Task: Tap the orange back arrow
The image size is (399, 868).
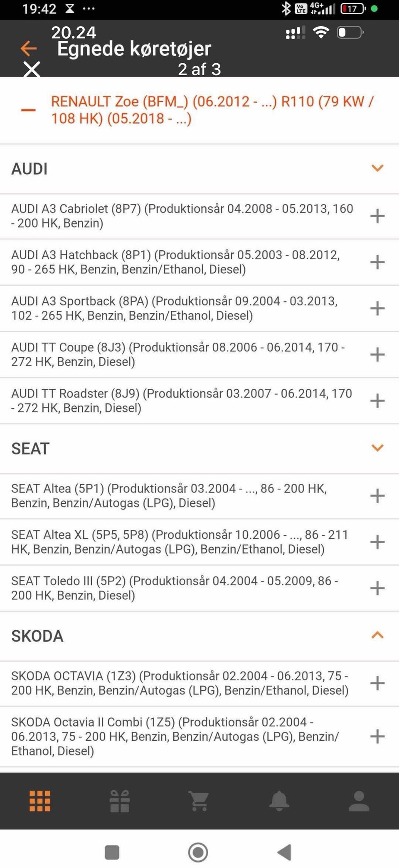Action: [x=29, y=48]
